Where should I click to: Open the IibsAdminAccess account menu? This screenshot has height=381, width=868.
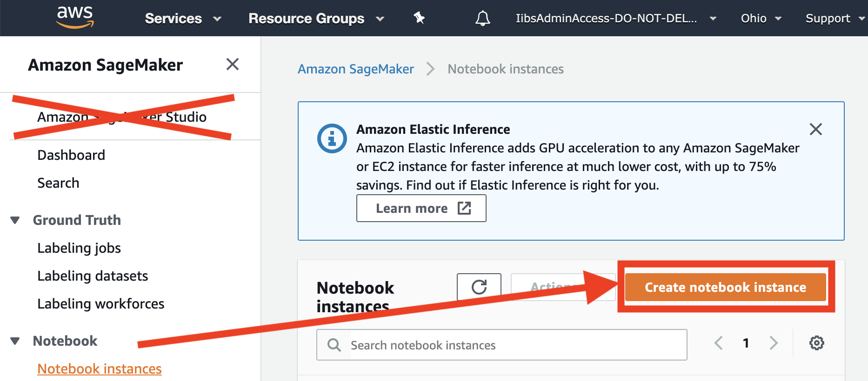[616, 19]
